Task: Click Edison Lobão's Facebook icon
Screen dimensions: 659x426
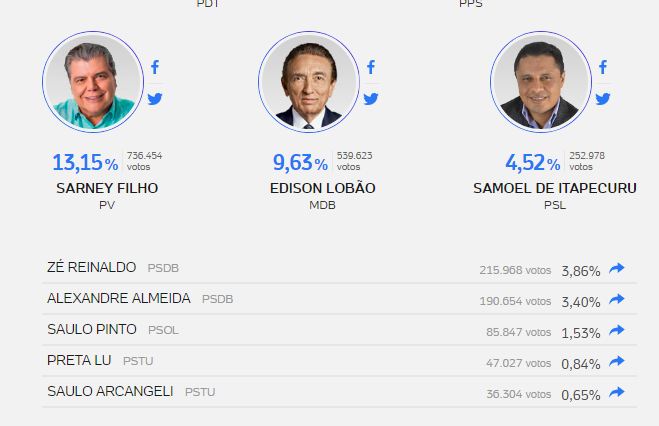Action: 371,68
